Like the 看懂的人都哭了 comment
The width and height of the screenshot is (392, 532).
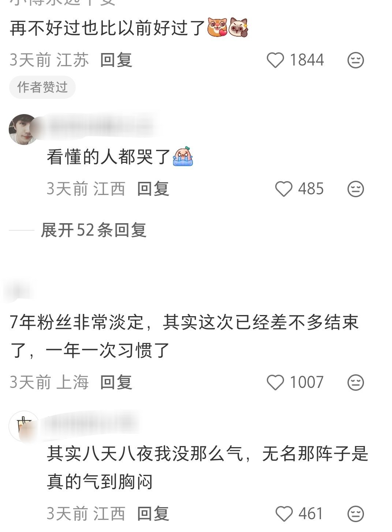tap(284, 189)
